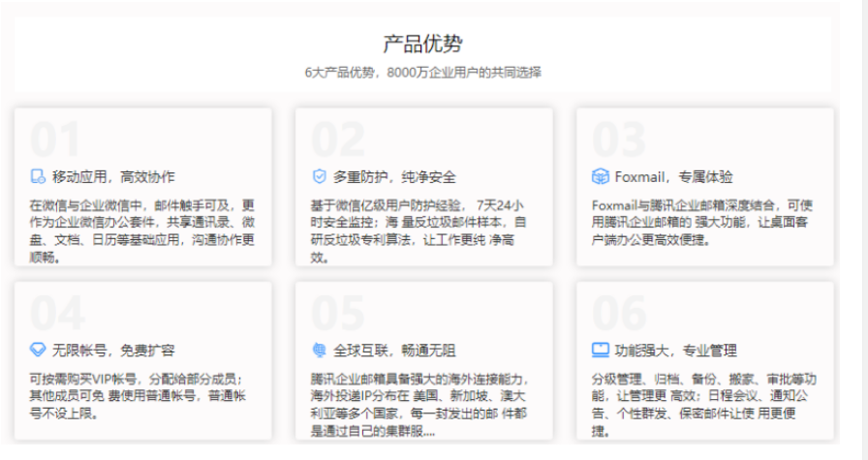Click the 产品优势 section title
Screen dimensions: 868x460
[422, 44]
